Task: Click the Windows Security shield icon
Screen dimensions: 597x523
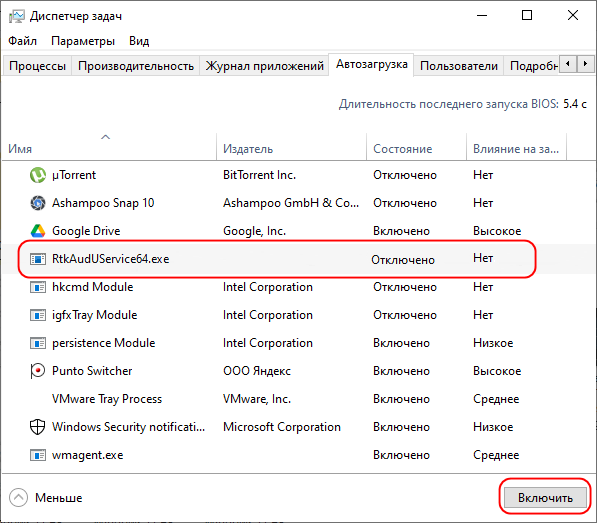Action: (38, 427)
